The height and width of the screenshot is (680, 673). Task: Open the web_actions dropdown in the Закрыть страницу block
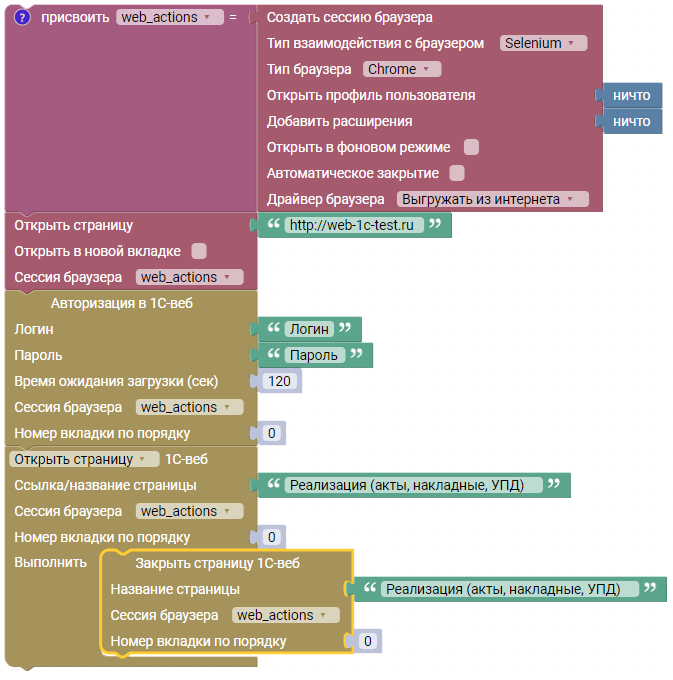(x=286, y=615)
